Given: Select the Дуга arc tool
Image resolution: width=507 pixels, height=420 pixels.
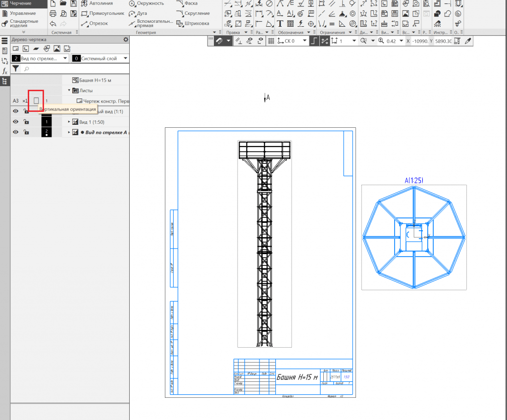Looking at the screenshot, I should click(138, 13).
